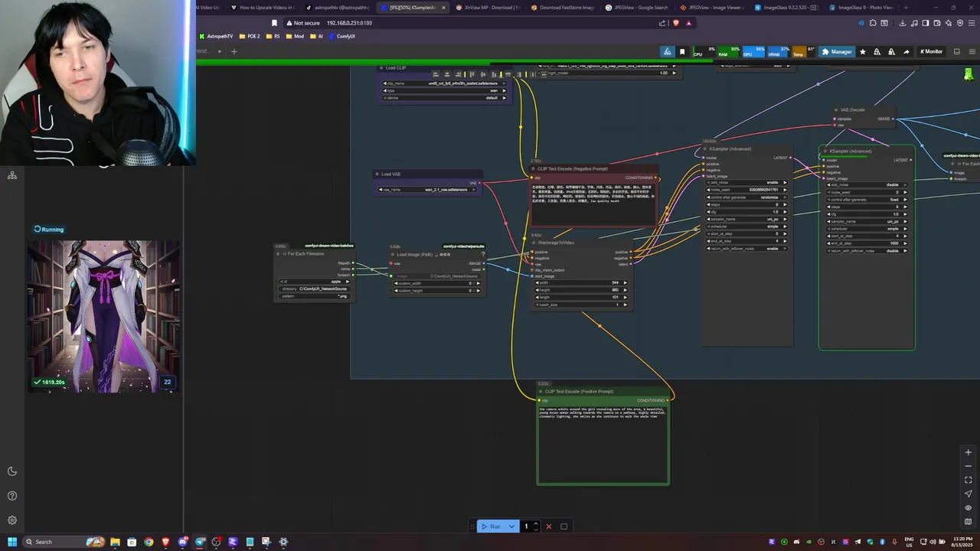Click the second free memory icon before share
This screenshot has height=551, width=980.
[892, 52]
